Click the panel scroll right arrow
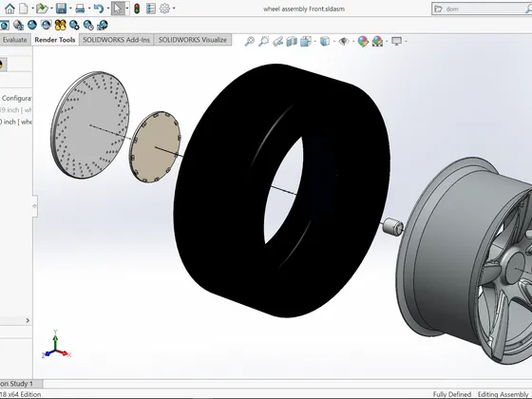The height and width of the screenshot is (399, 532). pos(28,320)
